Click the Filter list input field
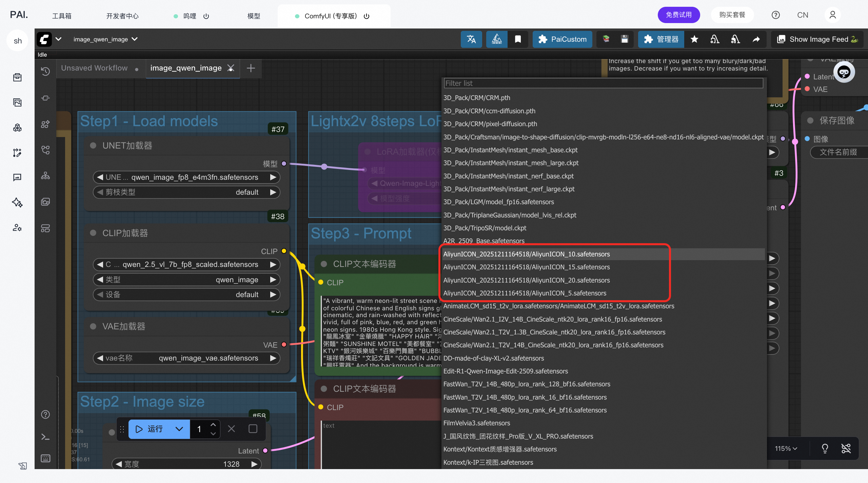The image size is (868, 483). [603, 83]
